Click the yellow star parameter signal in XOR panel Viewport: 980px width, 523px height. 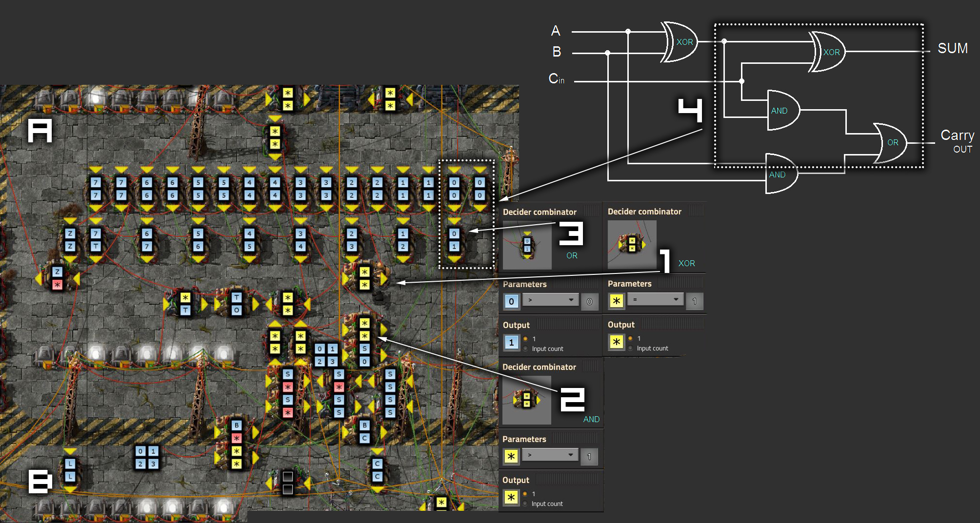pos(616,301)
